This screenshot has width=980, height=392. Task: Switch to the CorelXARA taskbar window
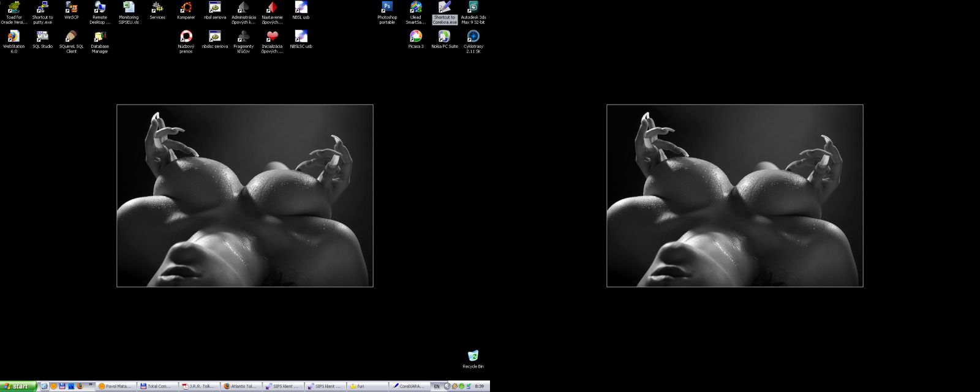pos(409,386)
